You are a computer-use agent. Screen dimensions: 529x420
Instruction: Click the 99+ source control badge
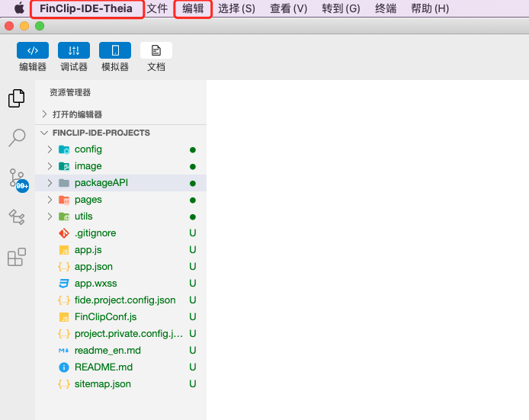tap(22, 186)
